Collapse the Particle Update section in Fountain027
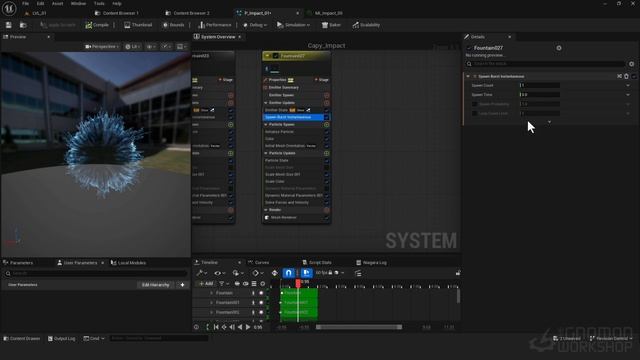640x360 pixels. coord(266,153)
